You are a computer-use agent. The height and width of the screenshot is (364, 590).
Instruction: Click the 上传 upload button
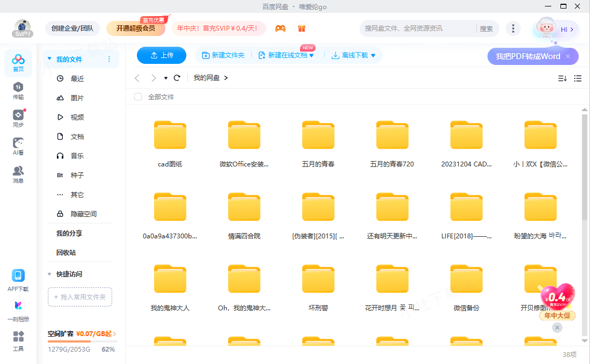tap(162, 55)
